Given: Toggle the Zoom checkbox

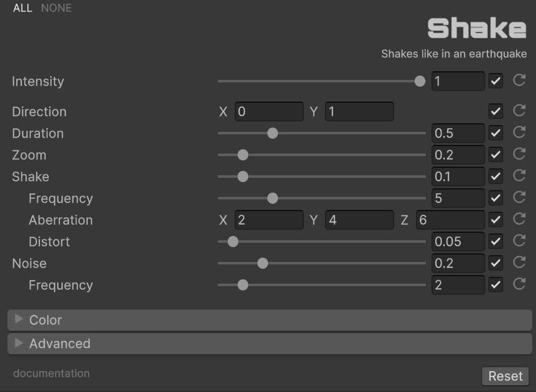Looking at the screenshot, I should [x=495, y=155].
